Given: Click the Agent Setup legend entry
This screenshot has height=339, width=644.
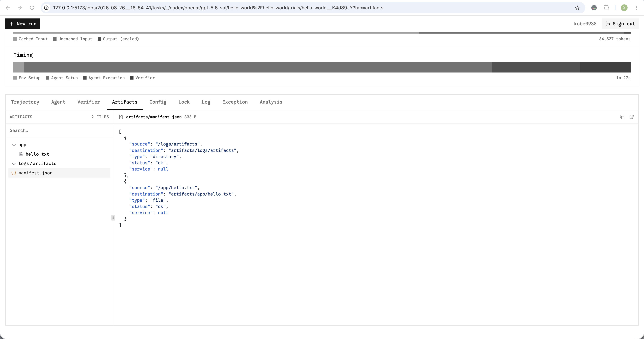Looking at the screenshot, I should click(x=62, y=78).
